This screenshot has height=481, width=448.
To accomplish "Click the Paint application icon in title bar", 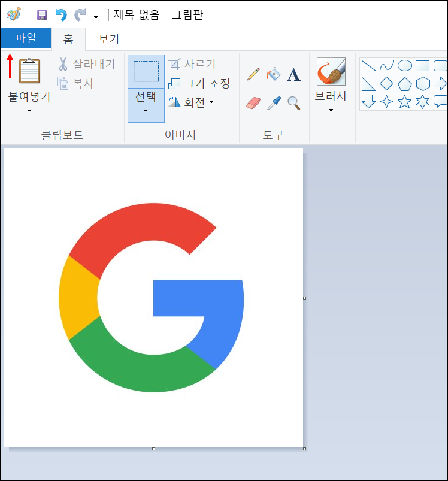I will click(x=14, y=14).
